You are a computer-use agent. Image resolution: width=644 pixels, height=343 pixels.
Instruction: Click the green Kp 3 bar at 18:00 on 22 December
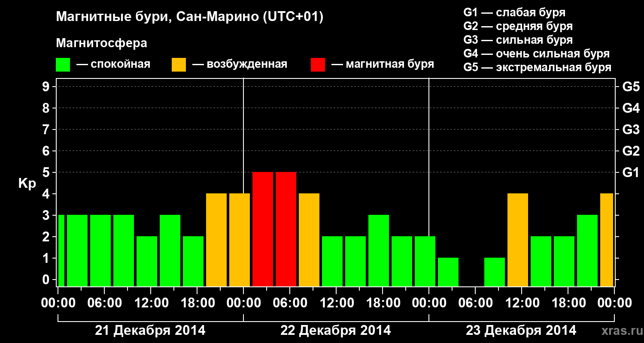[379, 250]
